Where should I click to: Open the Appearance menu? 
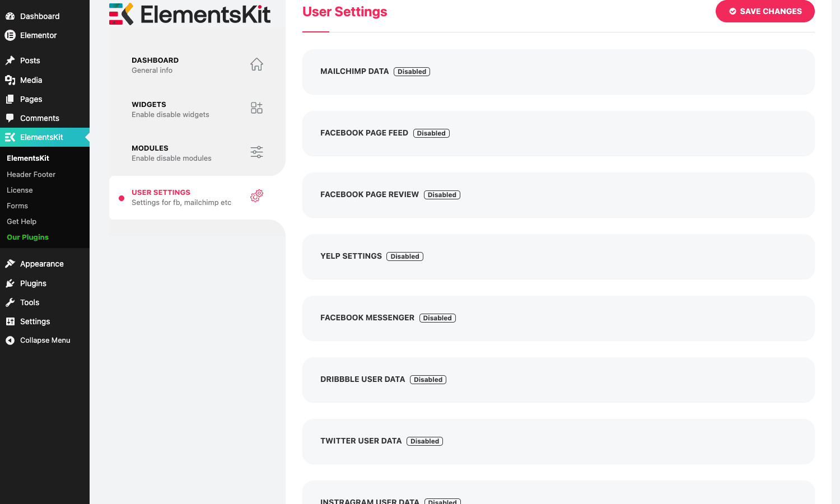tap(45, 264)
